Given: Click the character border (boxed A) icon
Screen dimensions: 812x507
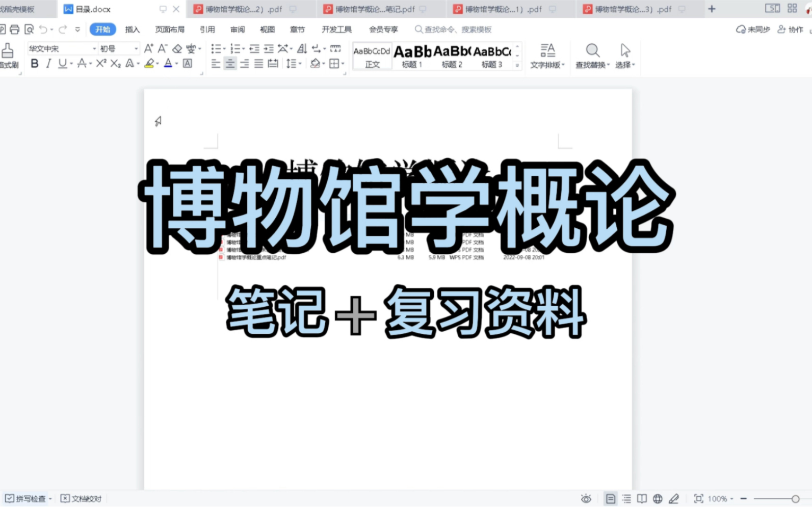Looking at the screenshot, I should [188, 63].
